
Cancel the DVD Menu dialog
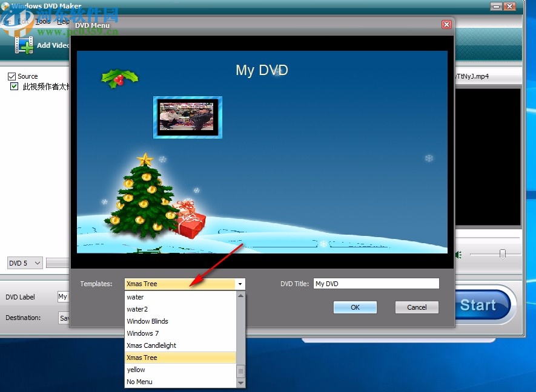pos(417,307)
